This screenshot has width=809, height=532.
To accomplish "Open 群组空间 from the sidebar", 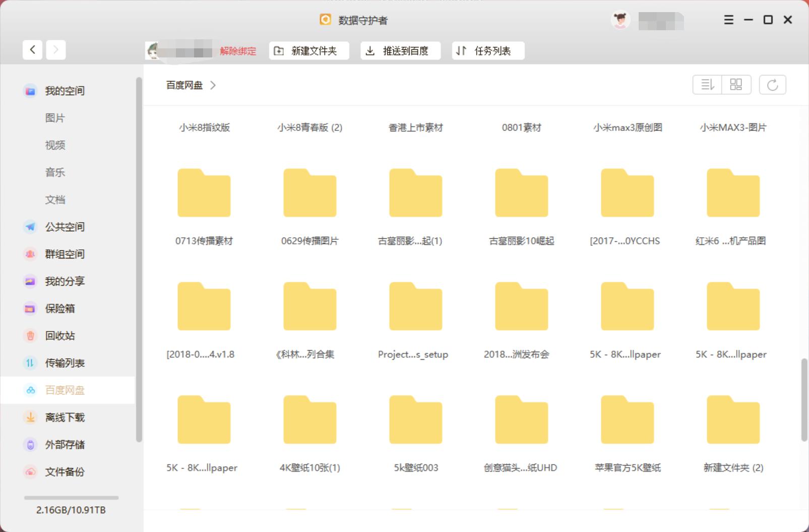I will [x=64, y=254].
